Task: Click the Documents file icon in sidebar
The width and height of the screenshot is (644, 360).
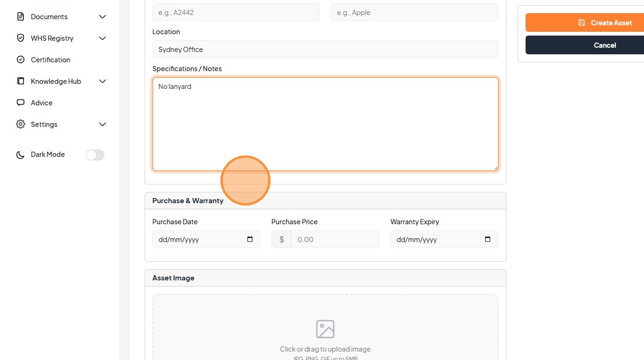Action: (21, 17)
